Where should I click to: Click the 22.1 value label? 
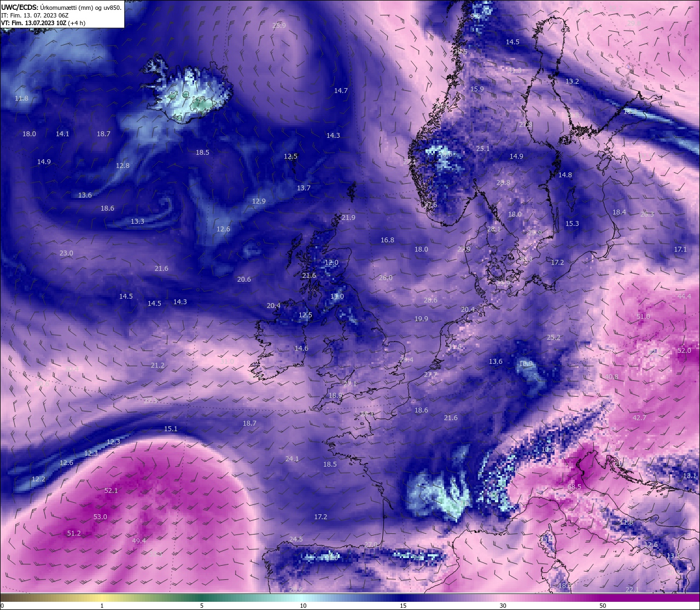(x=632, y=589)
